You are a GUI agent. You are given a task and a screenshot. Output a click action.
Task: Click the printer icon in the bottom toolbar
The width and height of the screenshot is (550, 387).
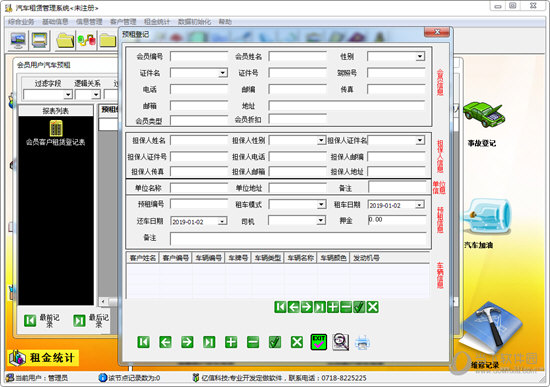click(362, 342)
